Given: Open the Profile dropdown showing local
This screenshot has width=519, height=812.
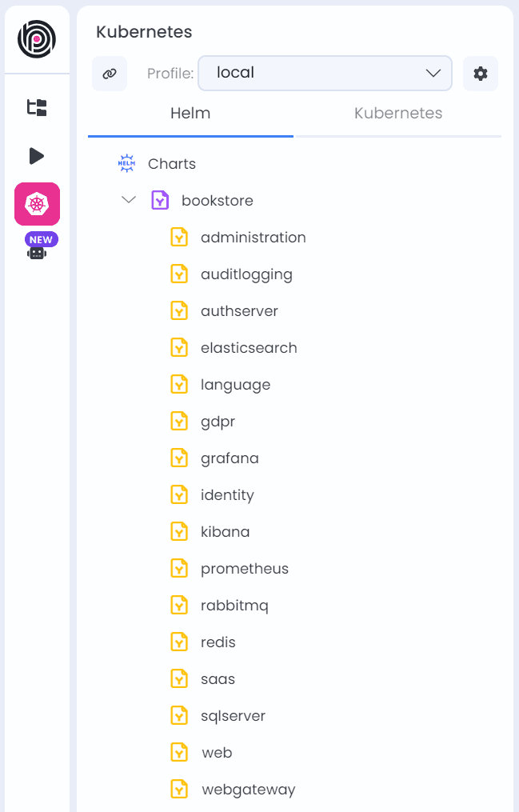Looking at the screenshot, I should point(325,73).
